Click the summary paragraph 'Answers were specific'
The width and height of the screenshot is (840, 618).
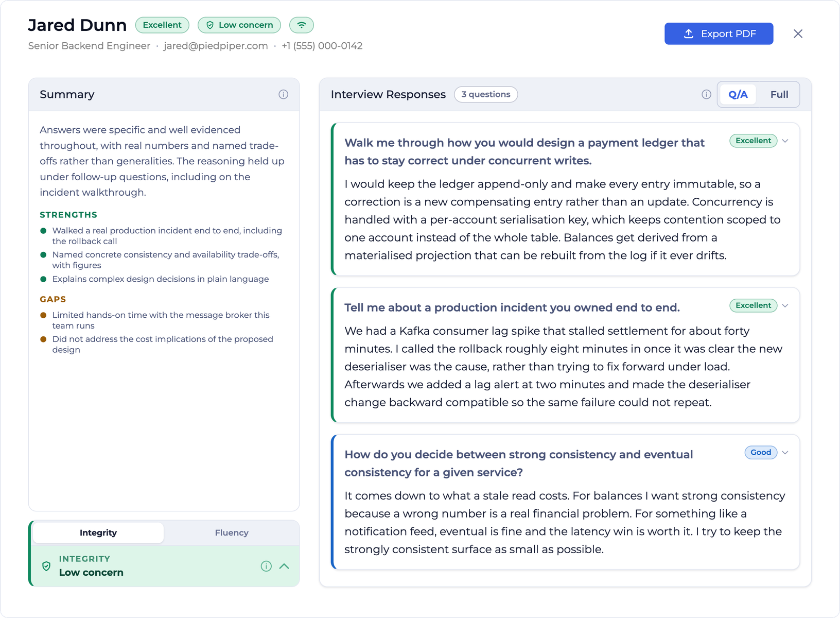coord(162,161)
